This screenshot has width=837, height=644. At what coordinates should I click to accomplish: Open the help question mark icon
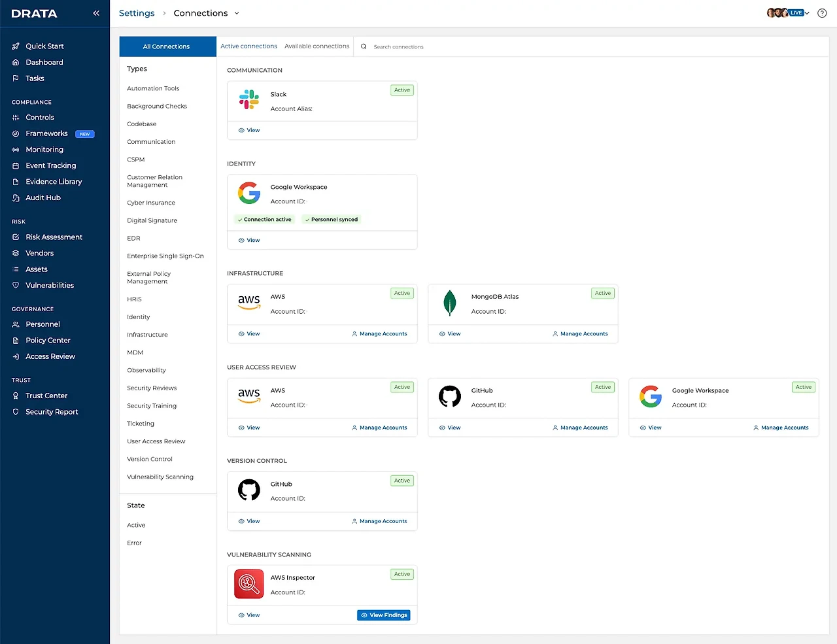point(822,13)
